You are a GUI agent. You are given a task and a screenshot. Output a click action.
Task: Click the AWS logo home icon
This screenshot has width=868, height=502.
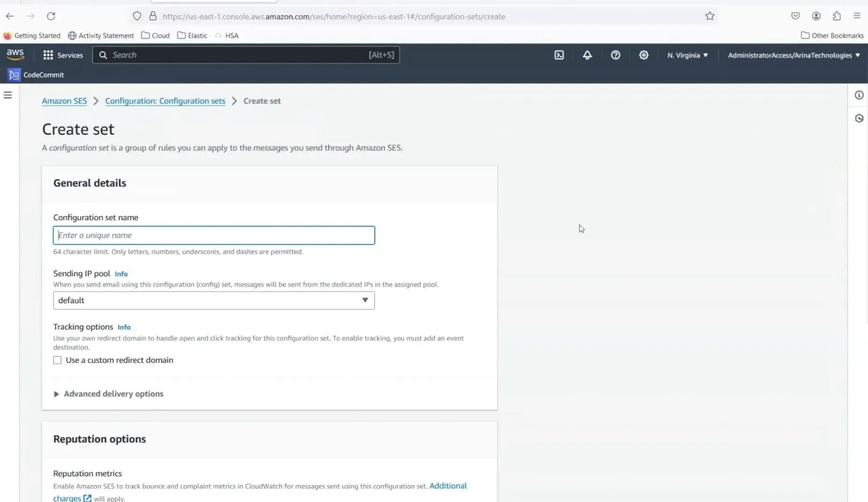pos(15,55)
